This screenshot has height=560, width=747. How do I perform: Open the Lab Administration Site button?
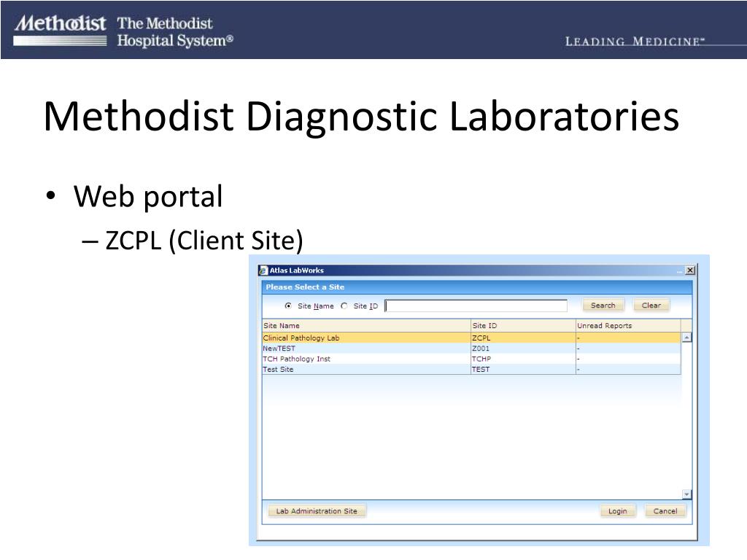point(317,511)
